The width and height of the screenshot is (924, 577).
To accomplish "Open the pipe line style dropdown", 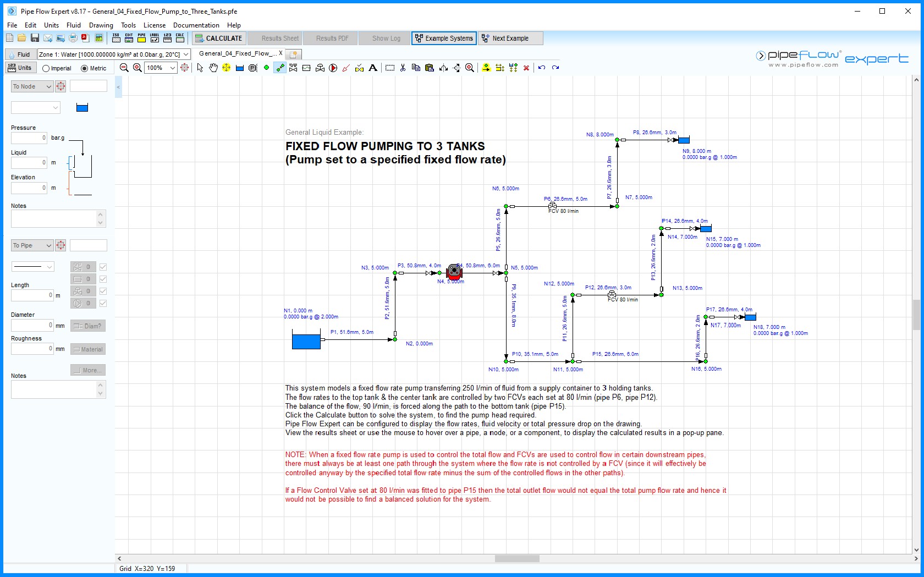I will (33, 267).
